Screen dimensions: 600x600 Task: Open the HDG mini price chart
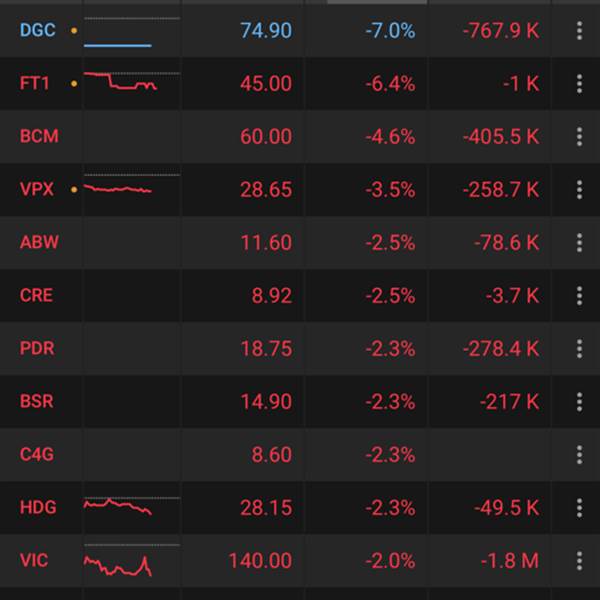coord(118,506)
